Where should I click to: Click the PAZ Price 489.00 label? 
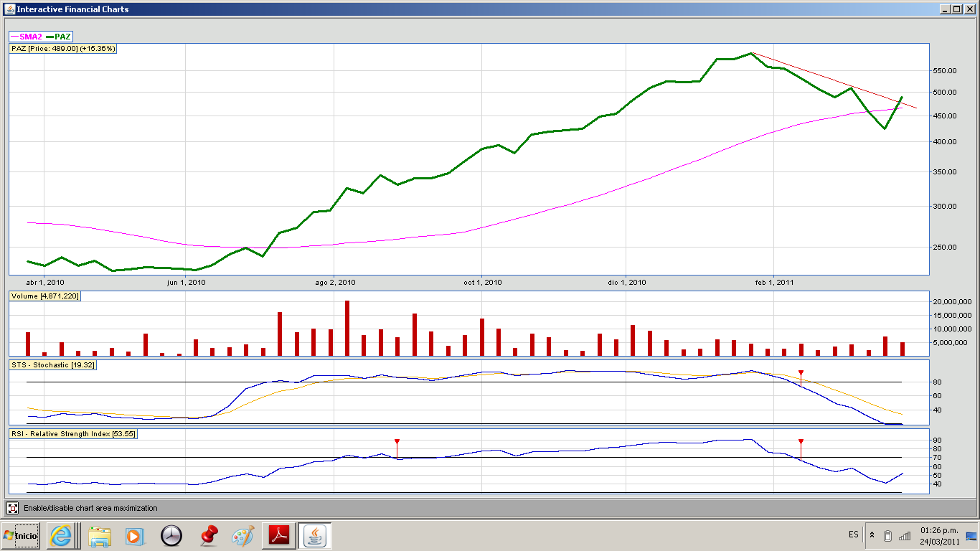click(63, 48)
